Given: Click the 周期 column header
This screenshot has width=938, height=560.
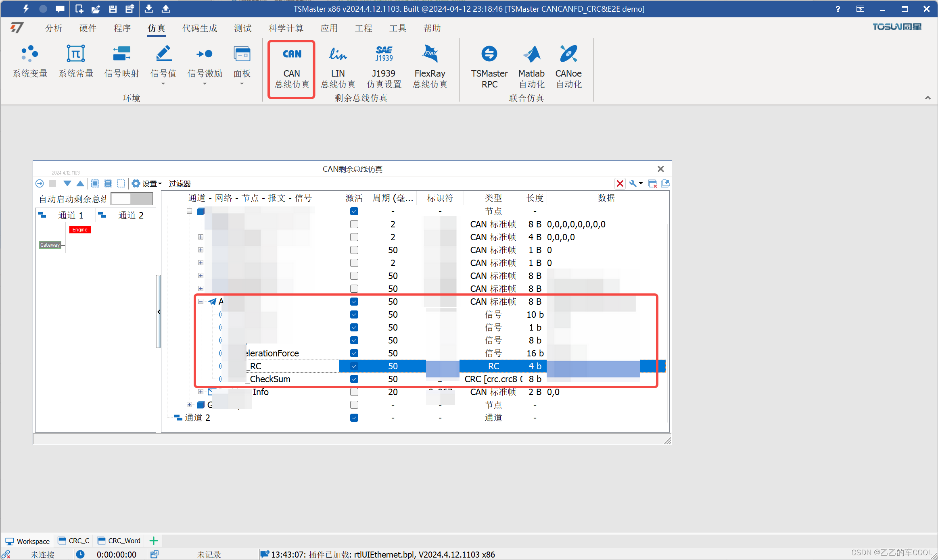Looking at the screenshot, I should [x=393, y=198].
